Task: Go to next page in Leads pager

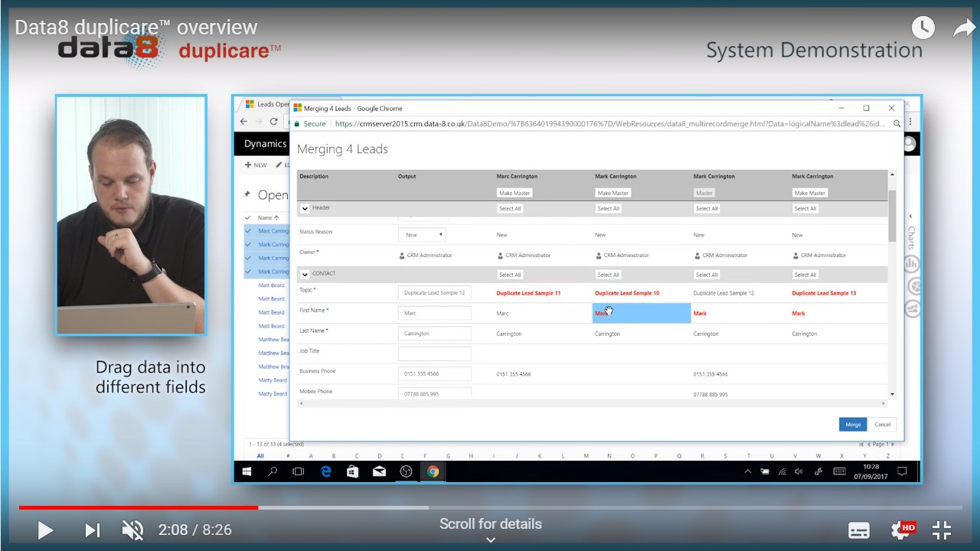Action: tap(891, 444)
